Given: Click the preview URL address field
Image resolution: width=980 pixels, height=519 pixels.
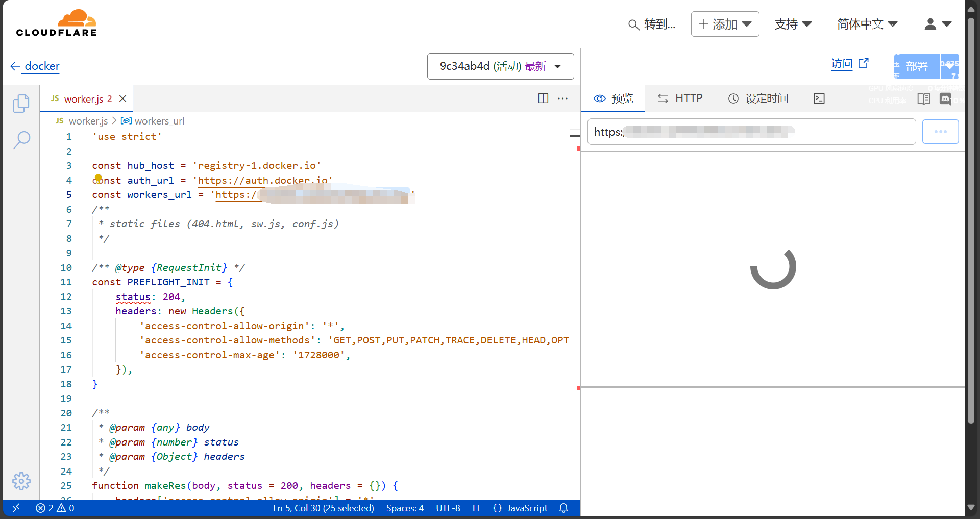Looking at the screenshot, I should point(751,132).
